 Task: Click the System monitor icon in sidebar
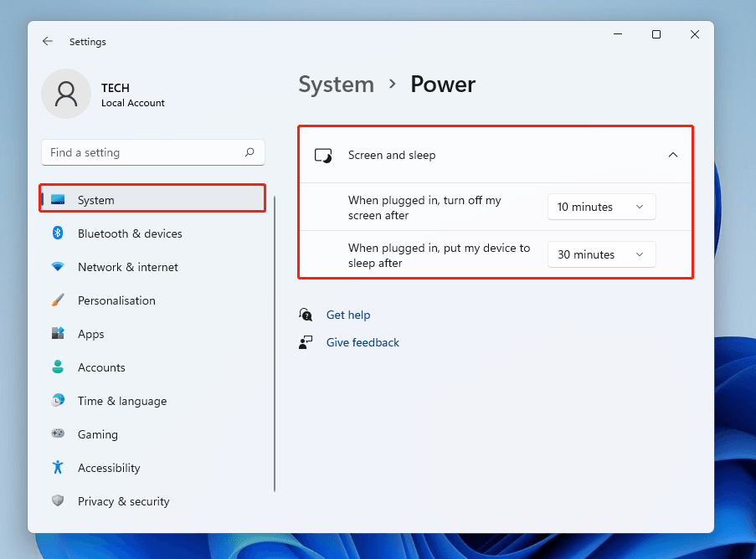pyautogui.click(x=58, y=199)
